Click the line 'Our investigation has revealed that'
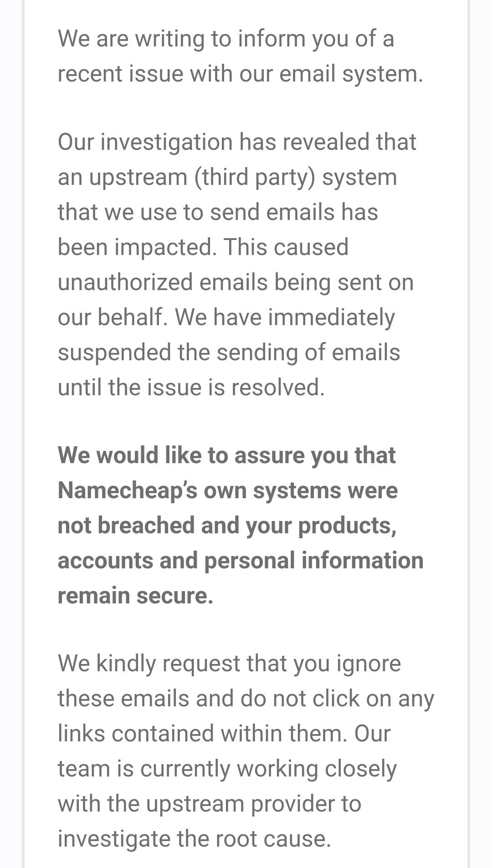The width and height of the screenshot is (492, 868). pyautogui.click(x=237, y=142)
